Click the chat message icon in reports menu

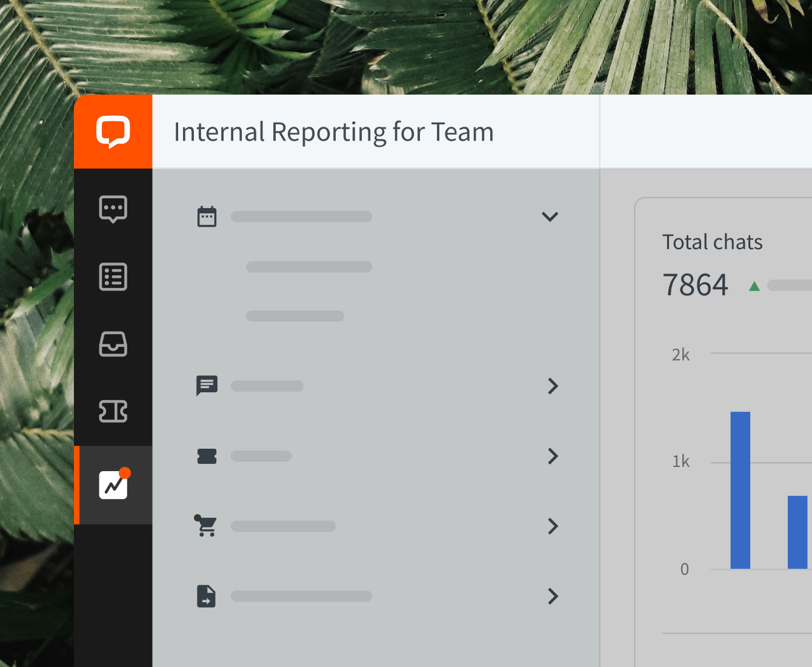[x=207, y=386]
